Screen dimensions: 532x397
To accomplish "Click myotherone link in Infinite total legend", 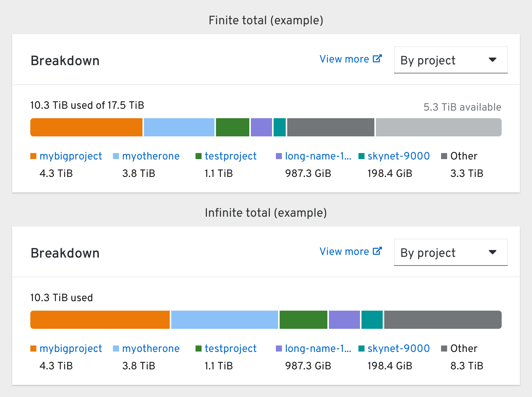I will pos(151,349).
